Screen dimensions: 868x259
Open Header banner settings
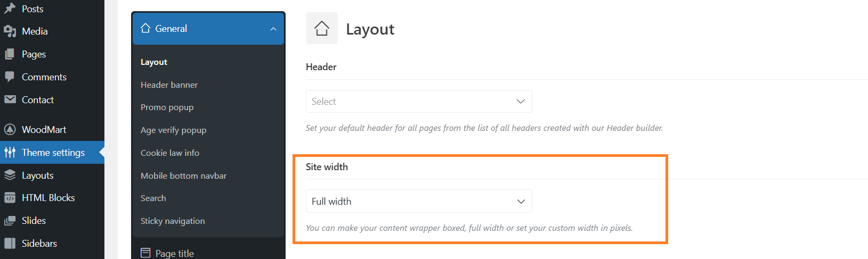(x=169, y=85)
